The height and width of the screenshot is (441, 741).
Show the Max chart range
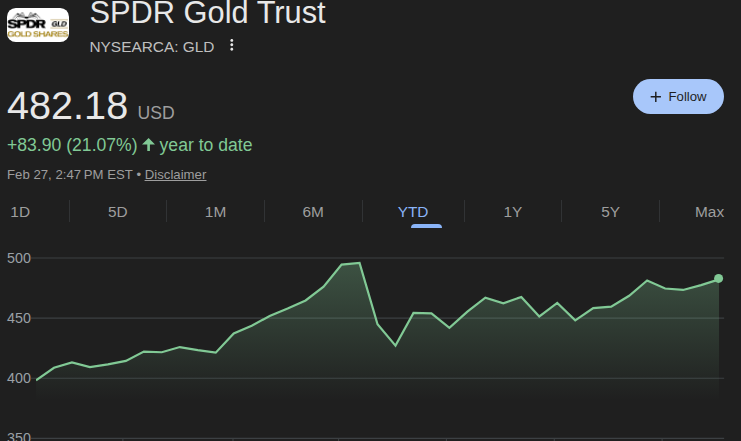pyautogui.click(x=709, y=212)
